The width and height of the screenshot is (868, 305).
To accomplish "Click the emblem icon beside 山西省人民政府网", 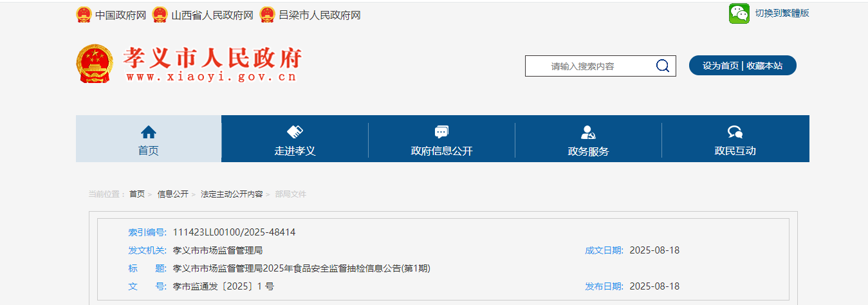I will tap(160, 15).
